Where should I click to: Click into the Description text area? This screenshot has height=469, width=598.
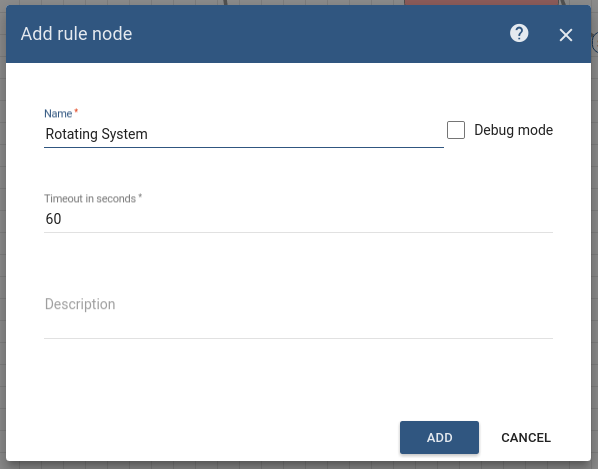[298, 310]
